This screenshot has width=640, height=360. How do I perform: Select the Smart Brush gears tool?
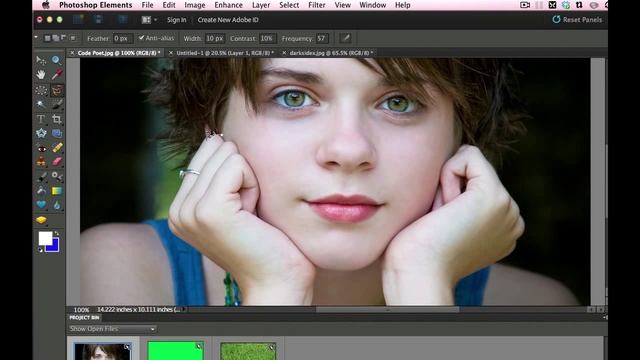click(57, 177)
